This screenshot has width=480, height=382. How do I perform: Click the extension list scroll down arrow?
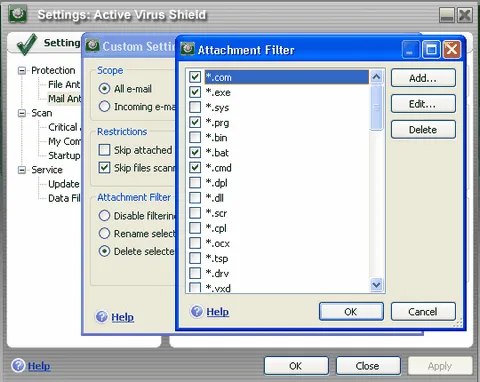coord(376,285)
